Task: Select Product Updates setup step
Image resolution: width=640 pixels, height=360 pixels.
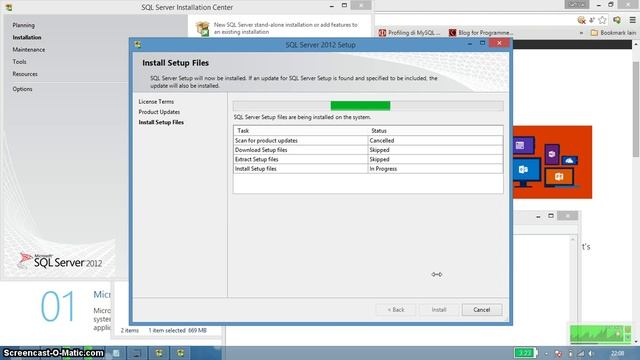Action: point(159,112)
